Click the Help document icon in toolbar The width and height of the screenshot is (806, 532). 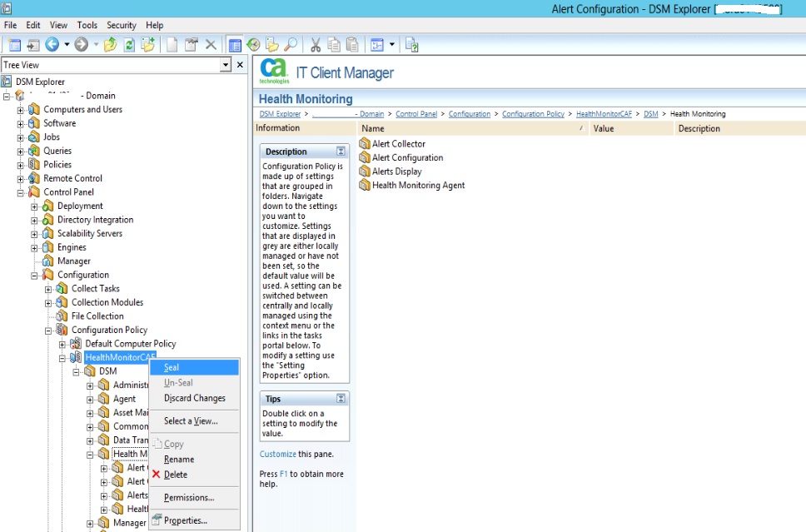411,45
